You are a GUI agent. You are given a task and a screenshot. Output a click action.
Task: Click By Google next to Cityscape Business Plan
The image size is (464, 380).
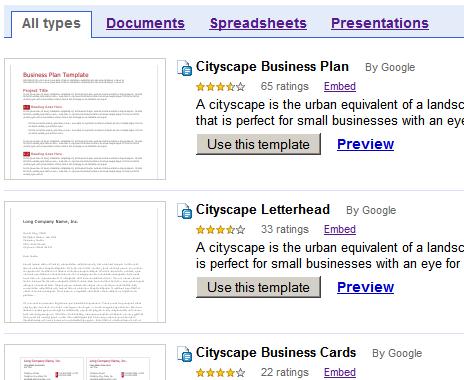pyautogui.click(x=390, y=68)
